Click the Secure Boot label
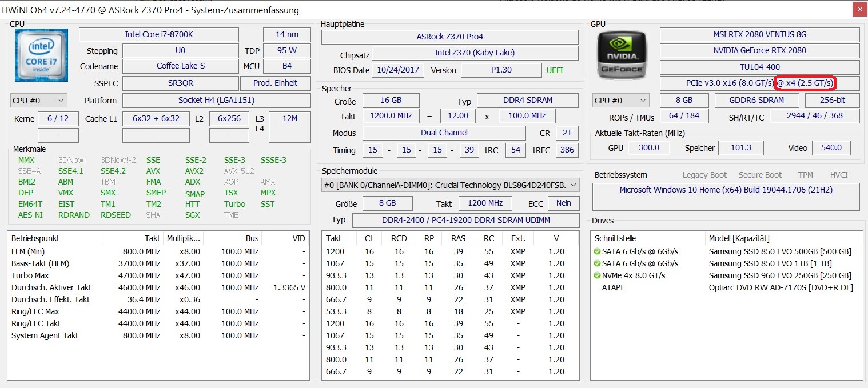868x388 pixels. (760, 175)
